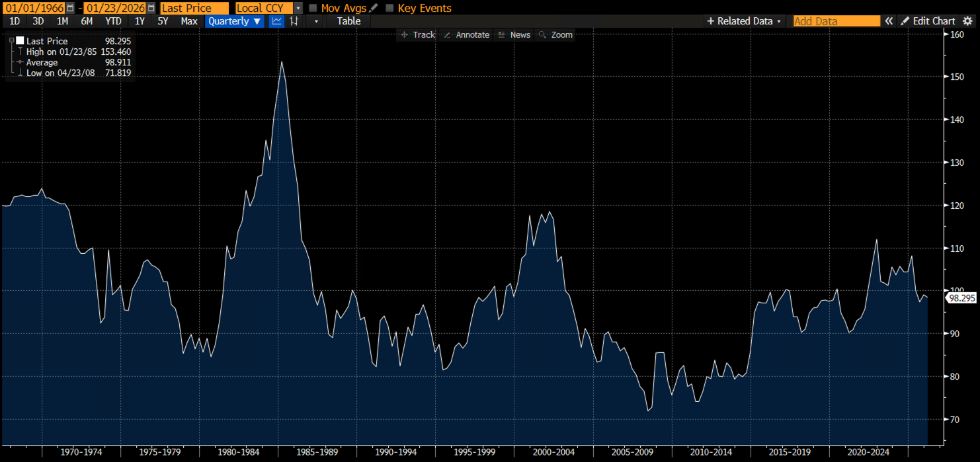Collapse the legend tree minus box
980x462 pixels.
[x=12, y=41]
